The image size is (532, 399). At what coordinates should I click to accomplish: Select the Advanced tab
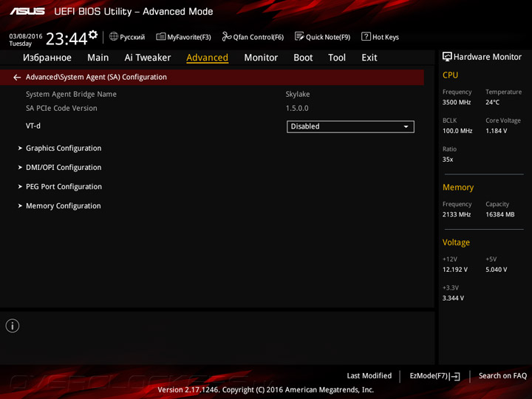coord(208,58)
